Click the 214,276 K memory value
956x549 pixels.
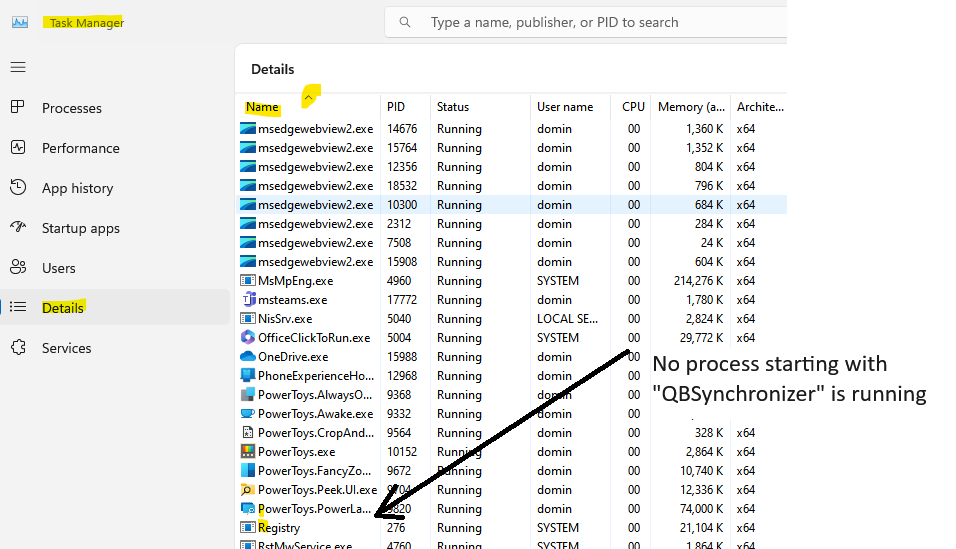[698, 281]
